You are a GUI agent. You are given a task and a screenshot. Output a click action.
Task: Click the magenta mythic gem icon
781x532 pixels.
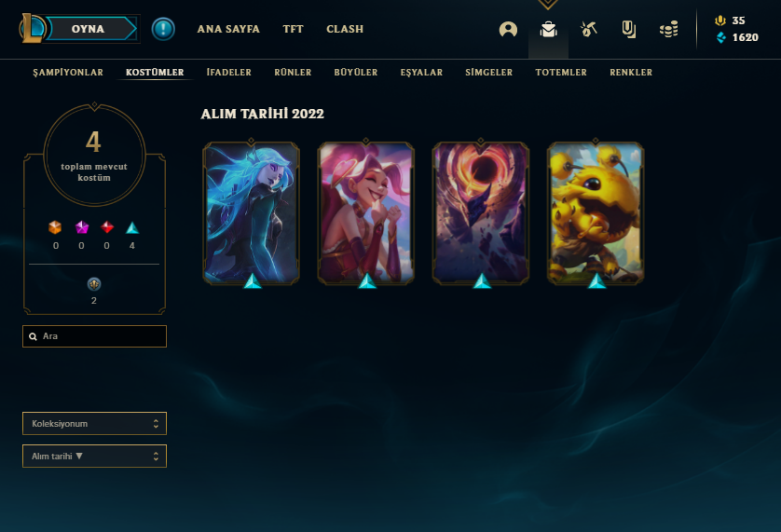click(x=82, y=227)
